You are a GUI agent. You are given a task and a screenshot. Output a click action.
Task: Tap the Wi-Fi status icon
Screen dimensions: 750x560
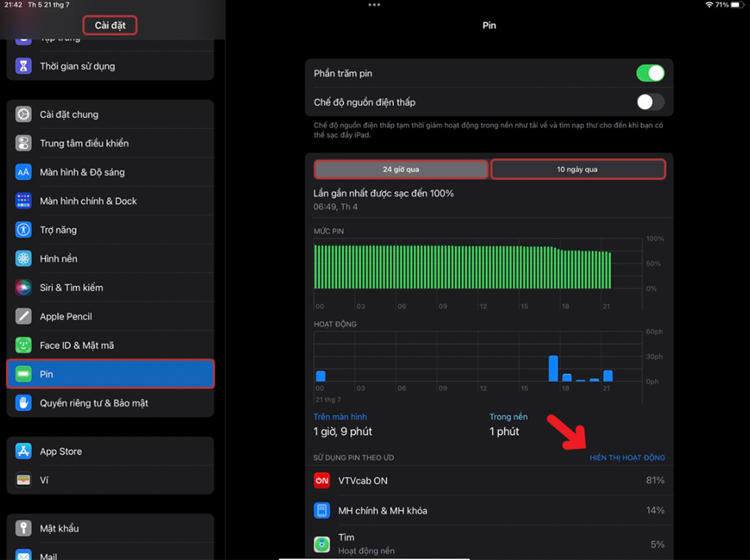709,5
